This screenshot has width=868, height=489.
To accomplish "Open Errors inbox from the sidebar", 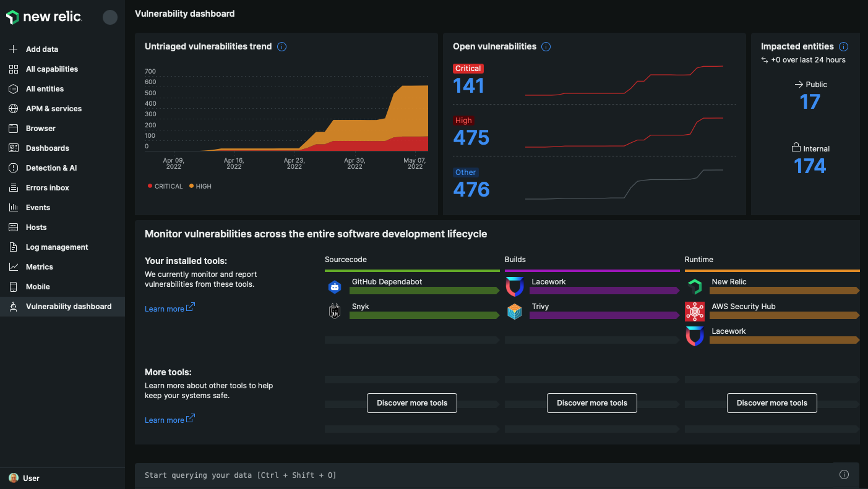I will click(46, 187).
